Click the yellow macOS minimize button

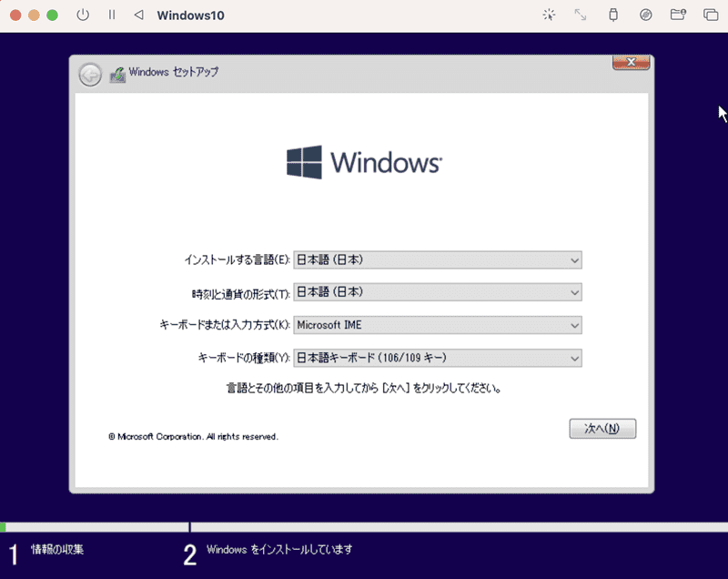click(34, 15)
